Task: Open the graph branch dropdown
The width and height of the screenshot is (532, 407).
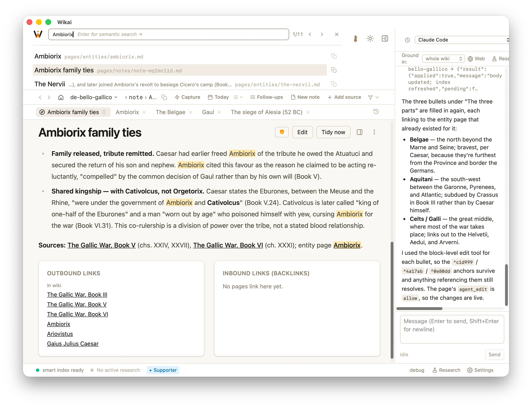Action: pyautogui.click(x=373, y=97)
